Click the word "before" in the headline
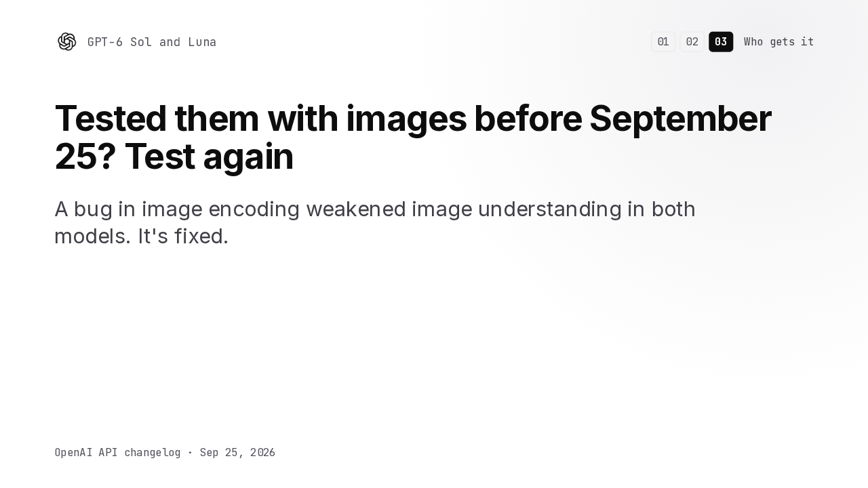This screenshot has width=868, height=488. 528,119
